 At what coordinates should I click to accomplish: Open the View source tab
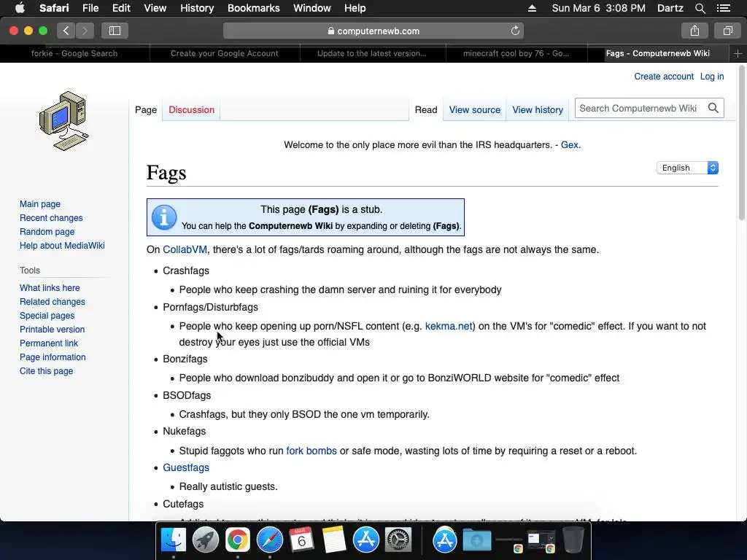[x=474, y=110]
